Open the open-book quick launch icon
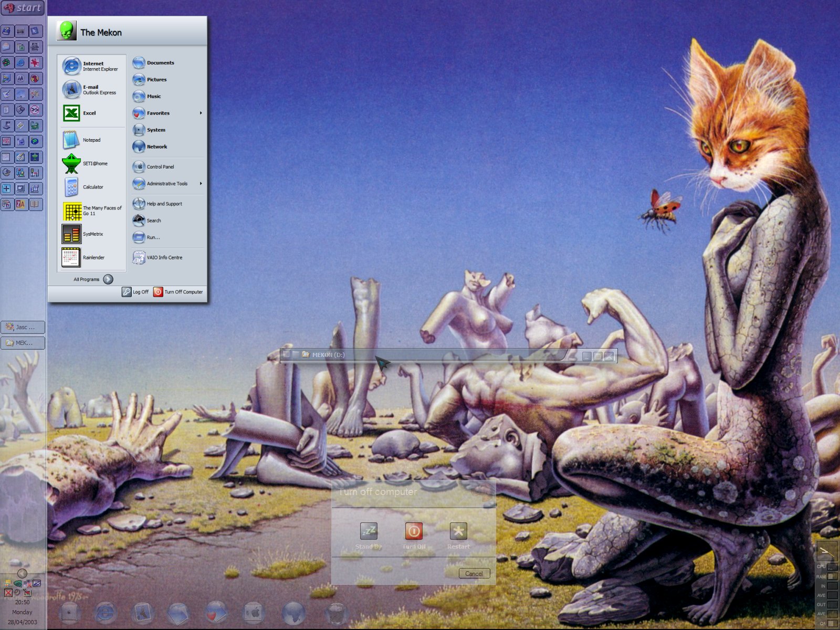 pos(35,204)
